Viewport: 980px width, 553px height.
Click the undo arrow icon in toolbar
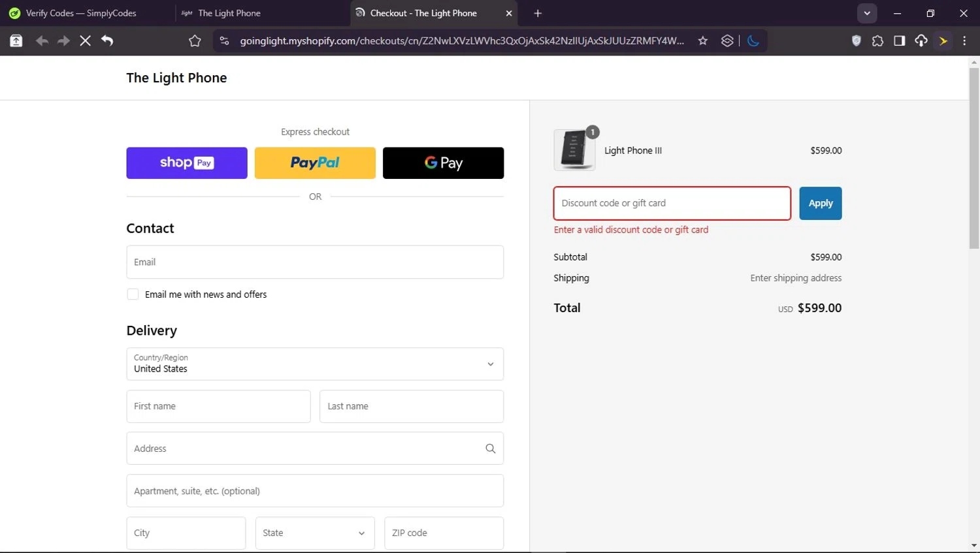point(107,40)
